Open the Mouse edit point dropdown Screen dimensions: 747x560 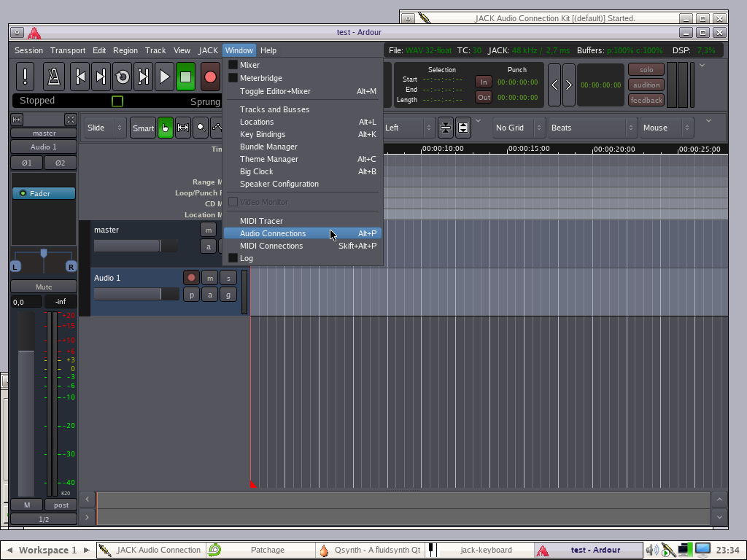click(x=666, y=128)
